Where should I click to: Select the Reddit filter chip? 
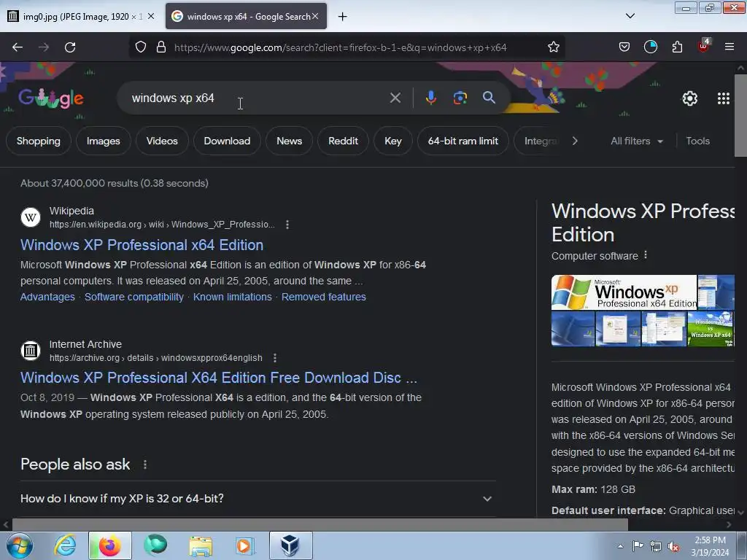coord(343,141)
